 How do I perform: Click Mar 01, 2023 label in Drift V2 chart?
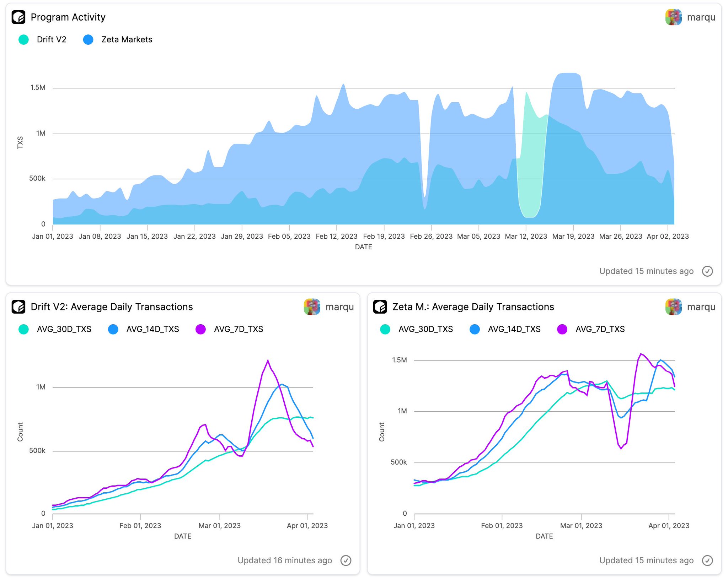pos(219,526)
